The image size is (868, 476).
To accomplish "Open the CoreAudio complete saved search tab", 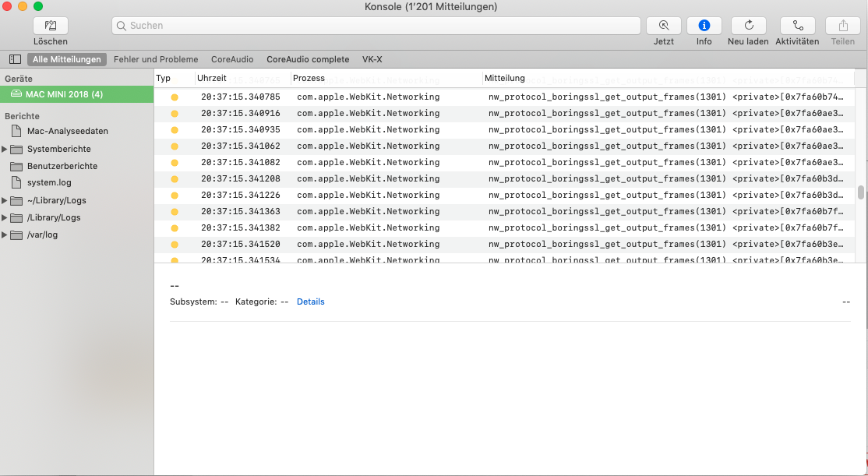I will 308,59.
